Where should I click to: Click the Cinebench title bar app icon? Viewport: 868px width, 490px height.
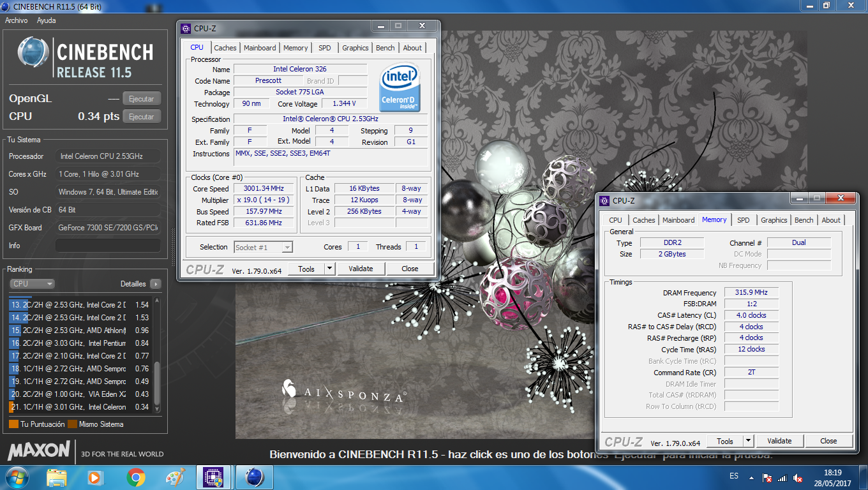(6, 6)
